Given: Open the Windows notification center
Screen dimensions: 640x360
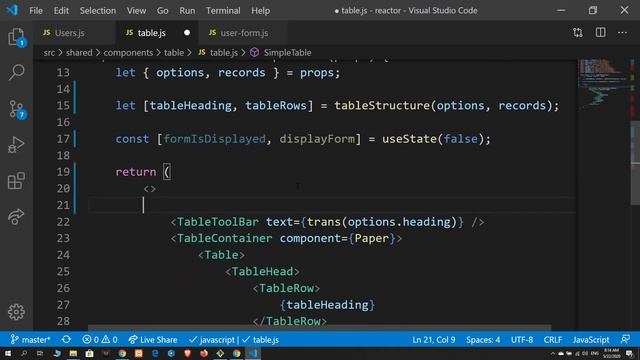Looking at the screenshot, I should [x=629, y=353].
